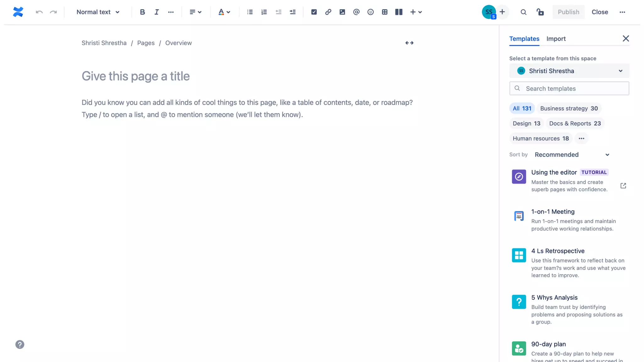Insert an image with the picture icon
The height and width of the screenshot is (362, 644).
[x=342, y=12]
